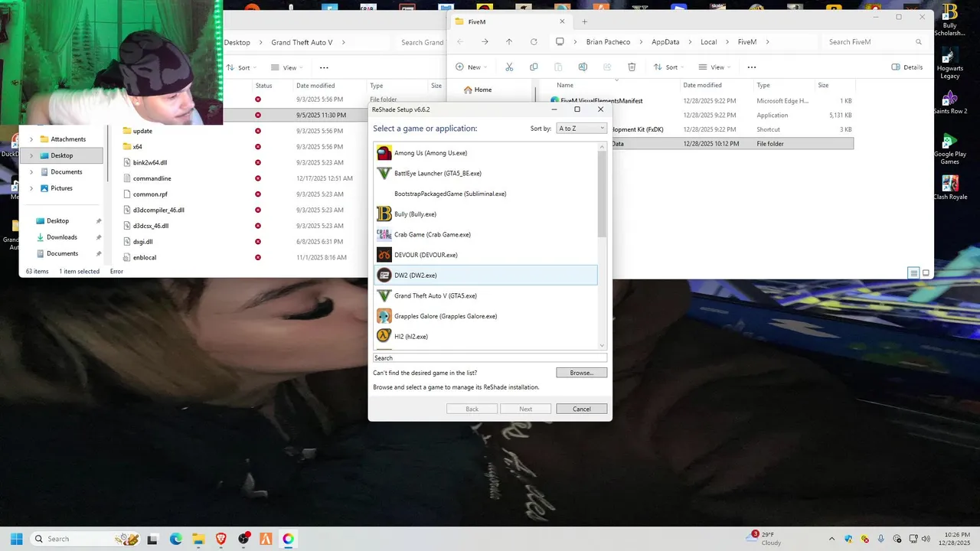Image resolution: width=980 pixels, height=551 pixels.
Task: Select DW2 (DW2.exe) highlighted entry
Action: (485, 275)
